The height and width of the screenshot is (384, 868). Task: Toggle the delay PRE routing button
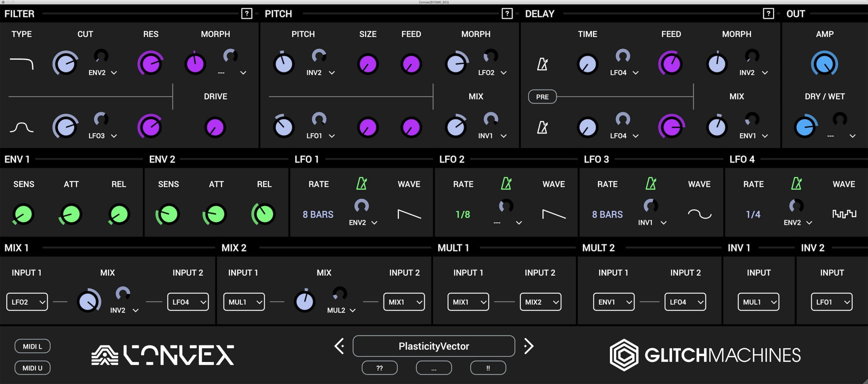tap(542, 97)
